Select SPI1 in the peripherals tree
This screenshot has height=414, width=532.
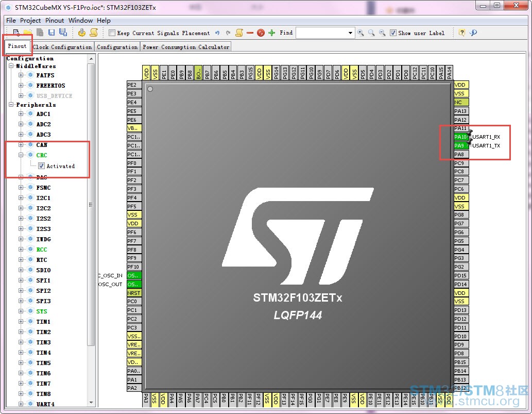click(x=43, y=280)
